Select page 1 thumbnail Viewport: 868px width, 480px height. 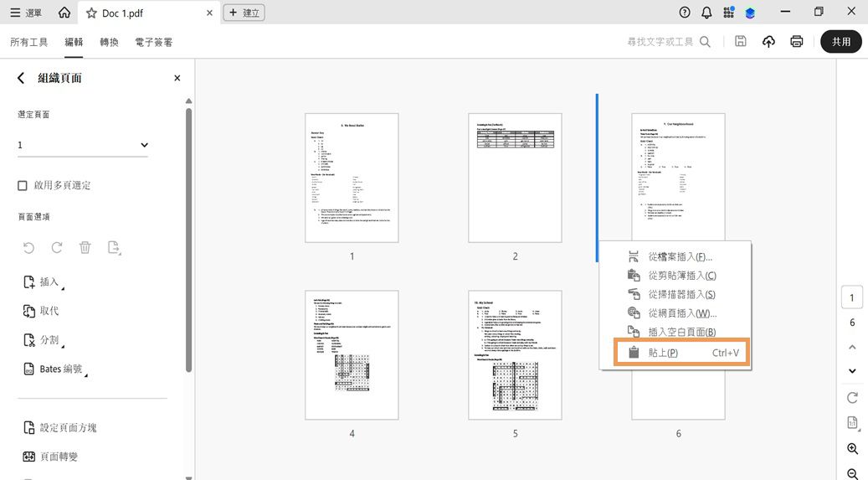pos(352,178)
